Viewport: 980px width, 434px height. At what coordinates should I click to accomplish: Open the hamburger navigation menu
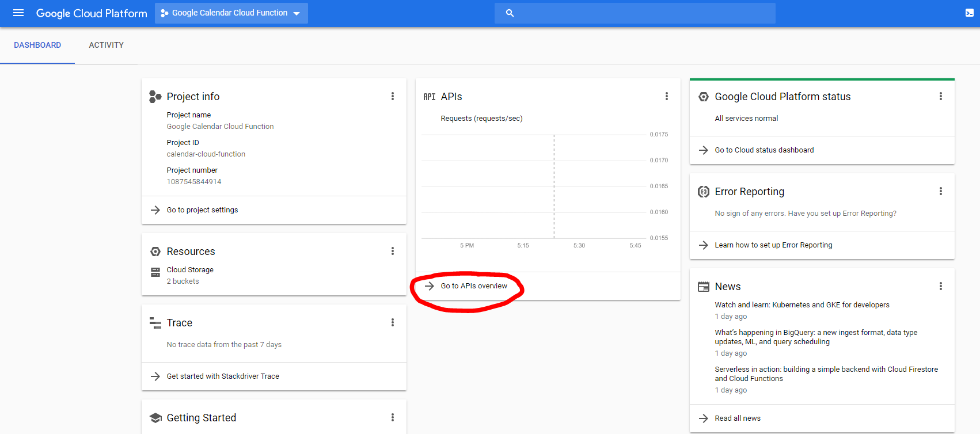tap(18, 13)
